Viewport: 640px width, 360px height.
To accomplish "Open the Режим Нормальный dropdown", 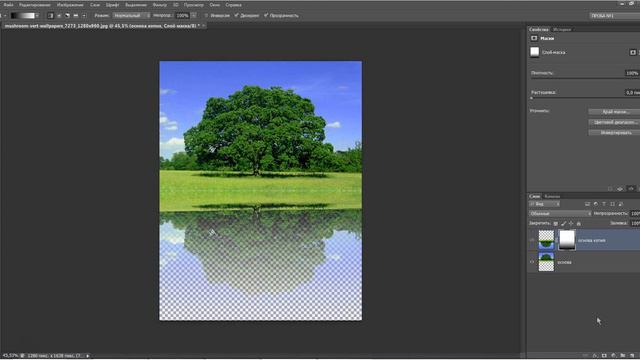I will pyautogui.click(x=131, y=16).
